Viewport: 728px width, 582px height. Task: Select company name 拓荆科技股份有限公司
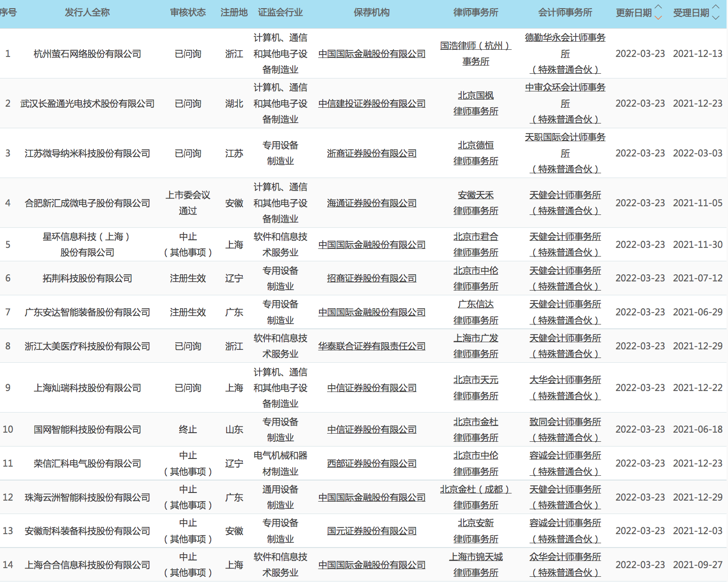click(x=87, y=278)
